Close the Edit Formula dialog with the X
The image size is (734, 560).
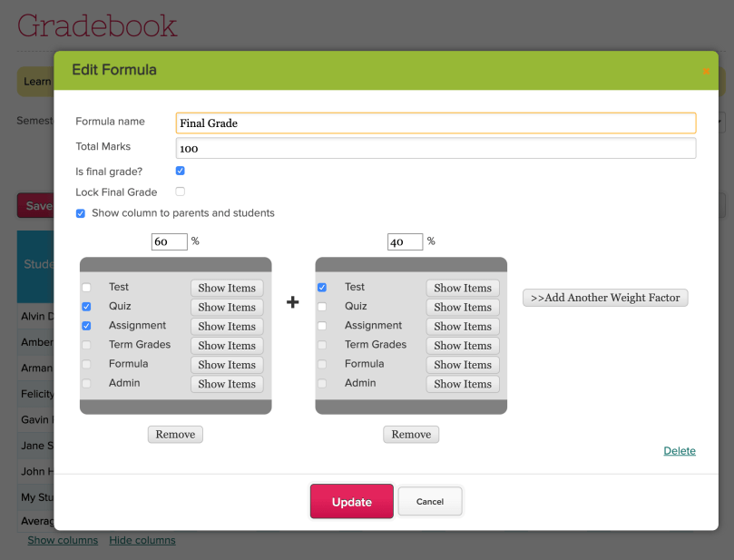tap(706, 71)
